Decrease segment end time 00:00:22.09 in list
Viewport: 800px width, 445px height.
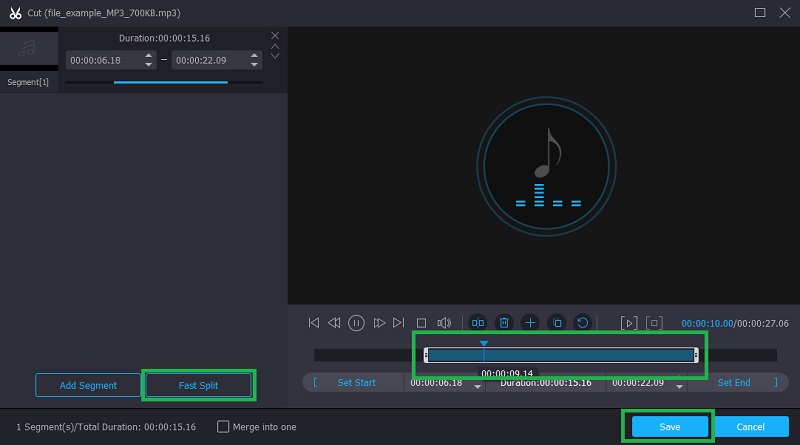(x=256, y=65)
